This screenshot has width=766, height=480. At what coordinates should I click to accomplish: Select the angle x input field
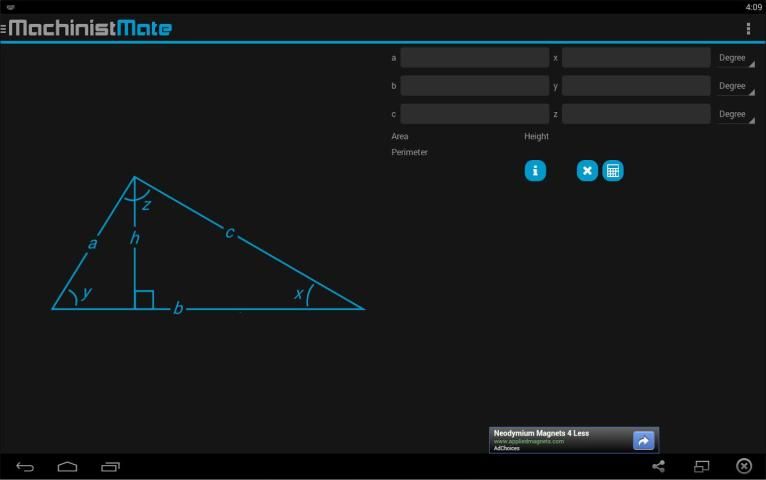click(x=635, y=58)
